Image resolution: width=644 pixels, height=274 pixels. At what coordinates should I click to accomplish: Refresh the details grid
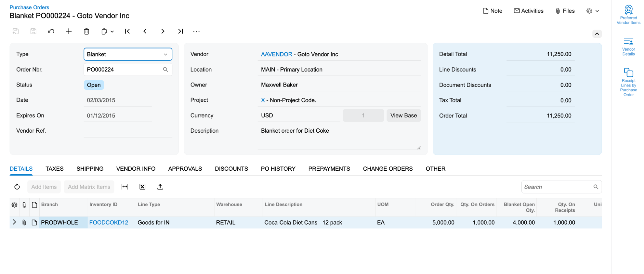[17, 187]
